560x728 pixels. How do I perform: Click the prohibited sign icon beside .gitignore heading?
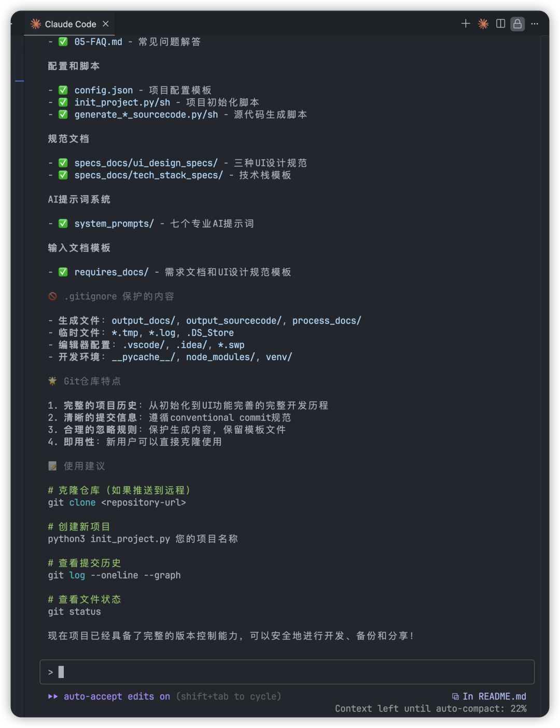[x=53, y=296]
